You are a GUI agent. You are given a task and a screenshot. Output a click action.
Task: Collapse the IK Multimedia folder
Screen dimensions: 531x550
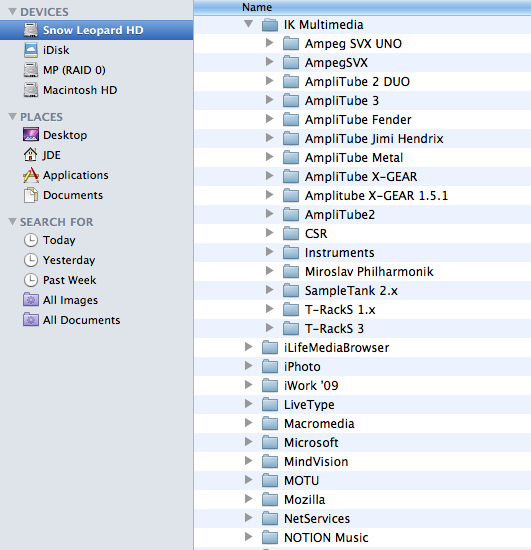click(249, 24)
